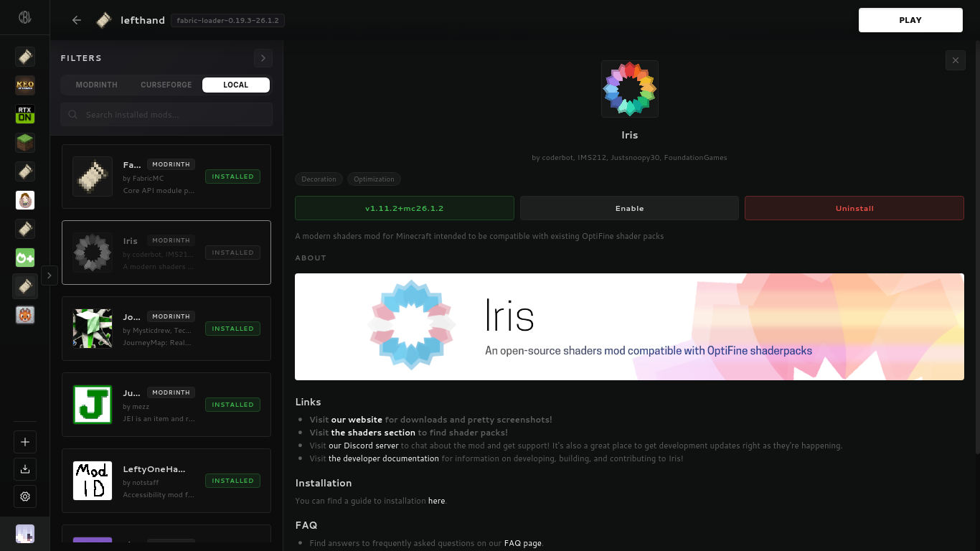Switch to the CurseForge tab
Image resolution: width=980 pixels, height=551 pixels.
(166, 85)
